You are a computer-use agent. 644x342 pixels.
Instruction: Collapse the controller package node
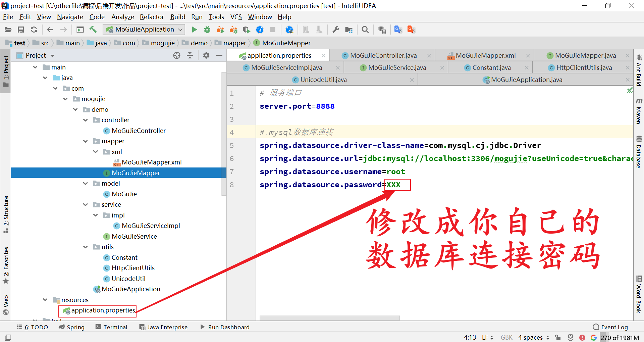(x=86, y=120)
